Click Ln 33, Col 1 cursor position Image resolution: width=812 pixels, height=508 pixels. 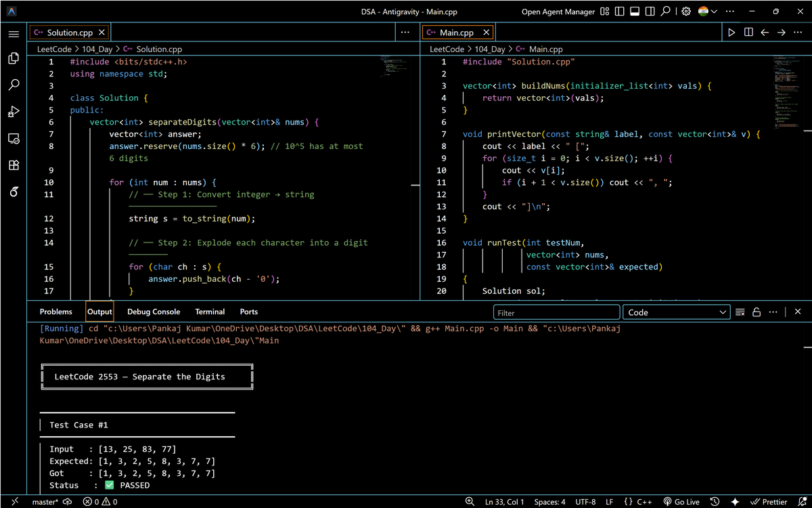pyautogui.click(x=504, y=502)
